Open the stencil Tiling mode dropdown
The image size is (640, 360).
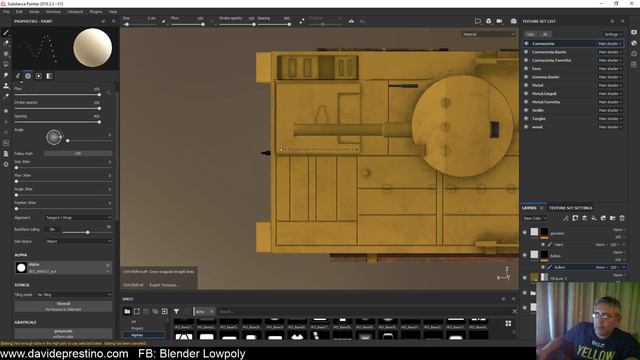[x=74, y=294]
